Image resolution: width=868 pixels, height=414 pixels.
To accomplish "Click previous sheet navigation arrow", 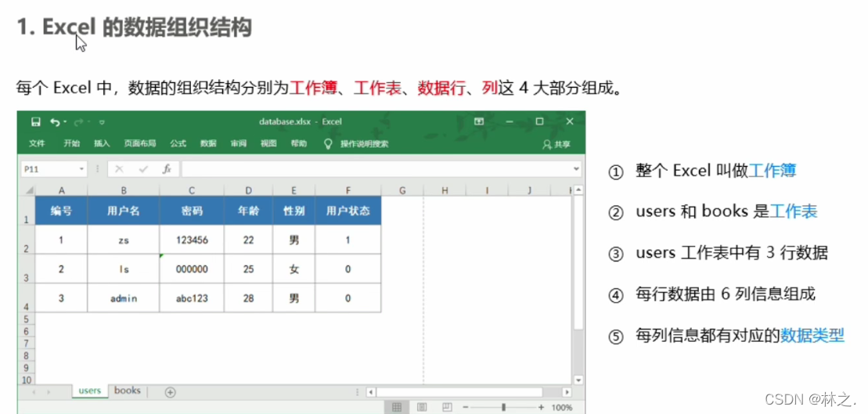I will [34, 392].
